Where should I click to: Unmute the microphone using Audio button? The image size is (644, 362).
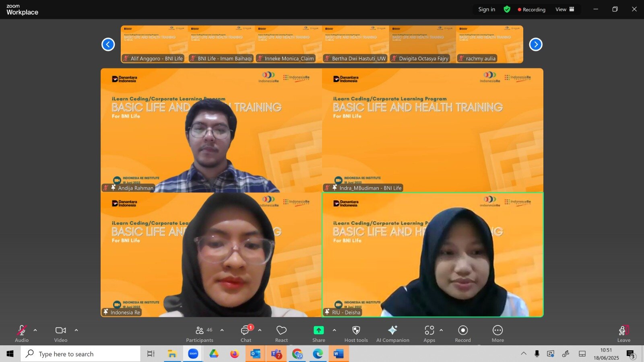[22, 334]
